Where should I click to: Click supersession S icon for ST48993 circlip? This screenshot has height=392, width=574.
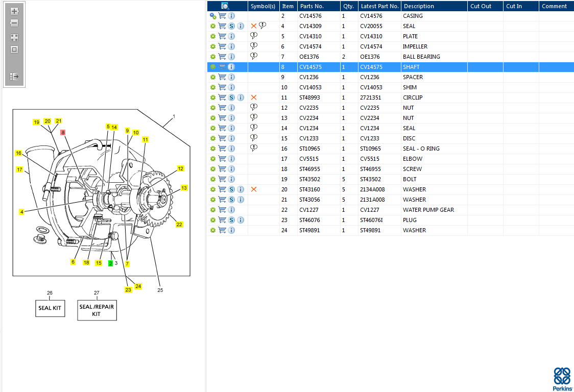231,97
